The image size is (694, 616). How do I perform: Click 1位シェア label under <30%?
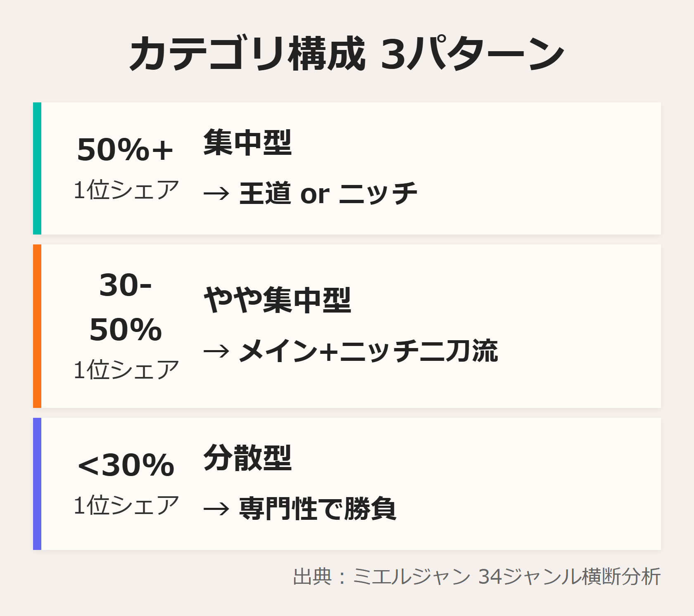click(126, 505)
